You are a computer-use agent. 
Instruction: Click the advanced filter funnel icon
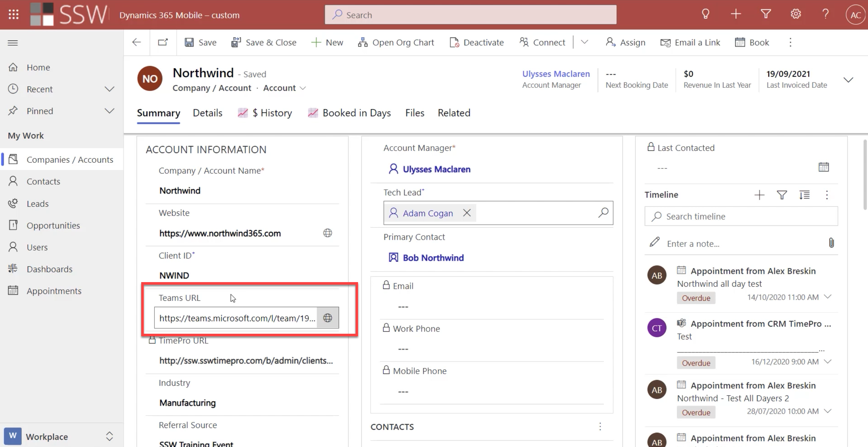tap(766, 14)
